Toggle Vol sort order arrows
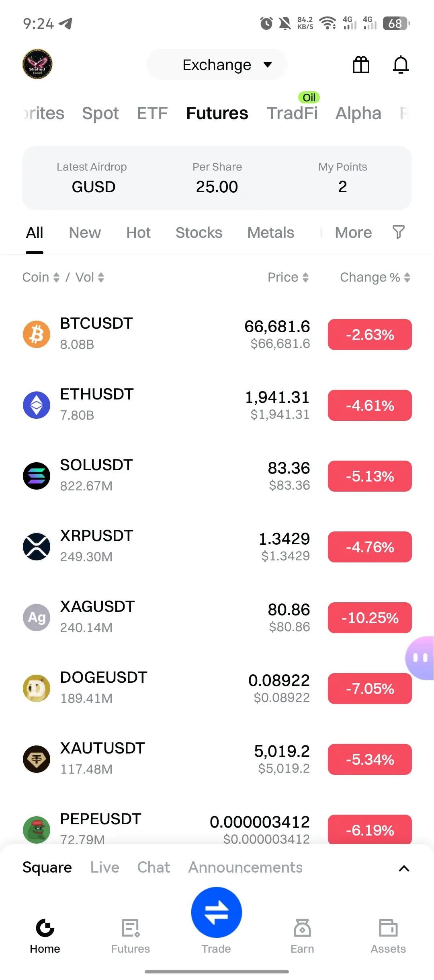Viewport: 434px width, 980px height. pyautogui.click(x=101, y=277)
